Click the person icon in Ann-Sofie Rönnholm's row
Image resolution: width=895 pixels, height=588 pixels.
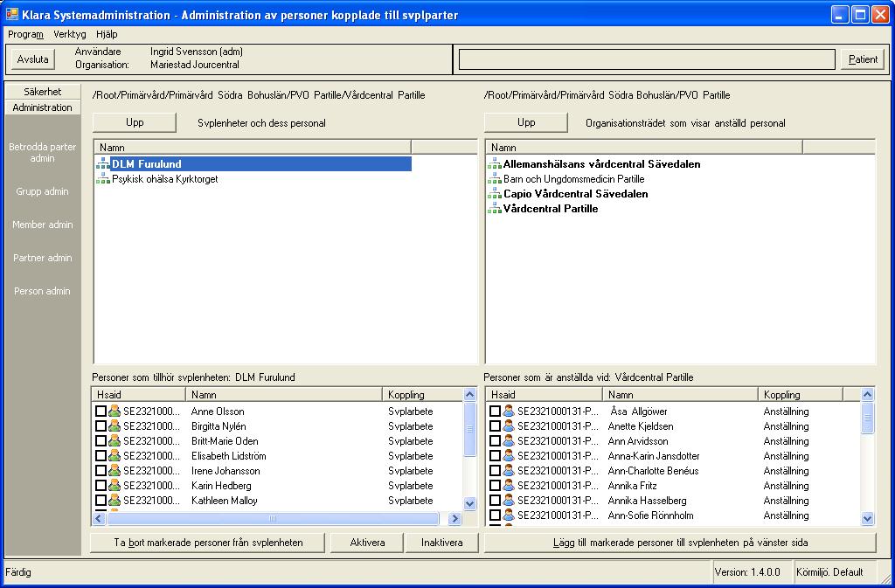coord(509,515)
